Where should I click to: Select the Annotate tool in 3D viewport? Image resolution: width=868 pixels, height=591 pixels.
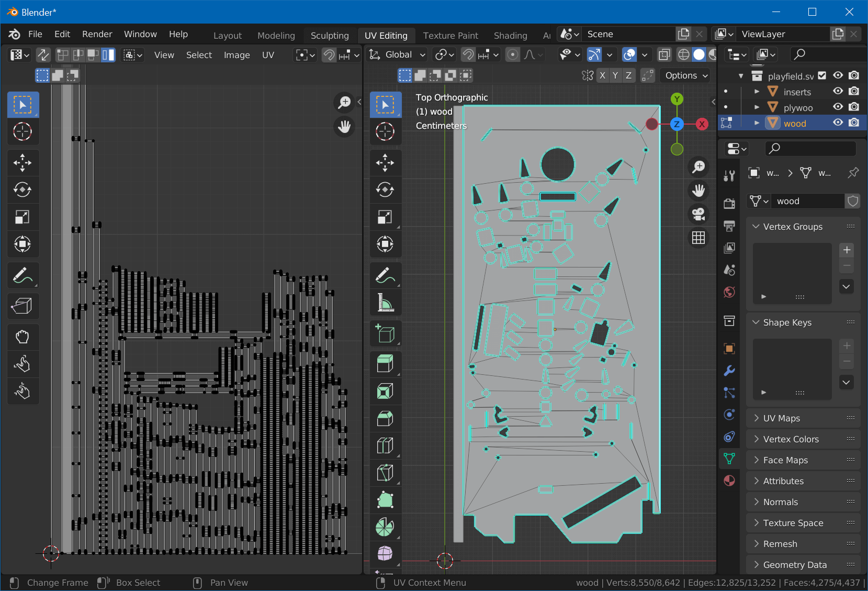[x=386, y=274]
